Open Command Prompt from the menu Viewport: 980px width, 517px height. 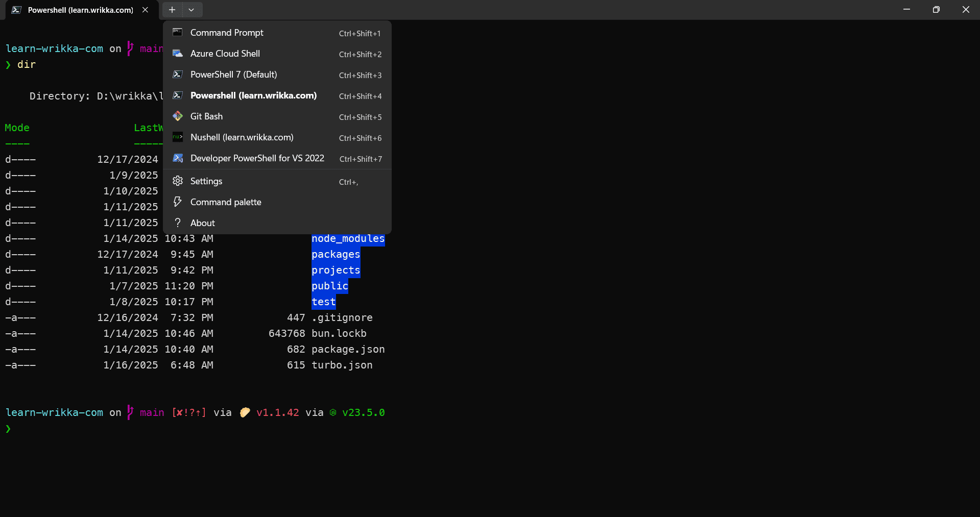277,33
